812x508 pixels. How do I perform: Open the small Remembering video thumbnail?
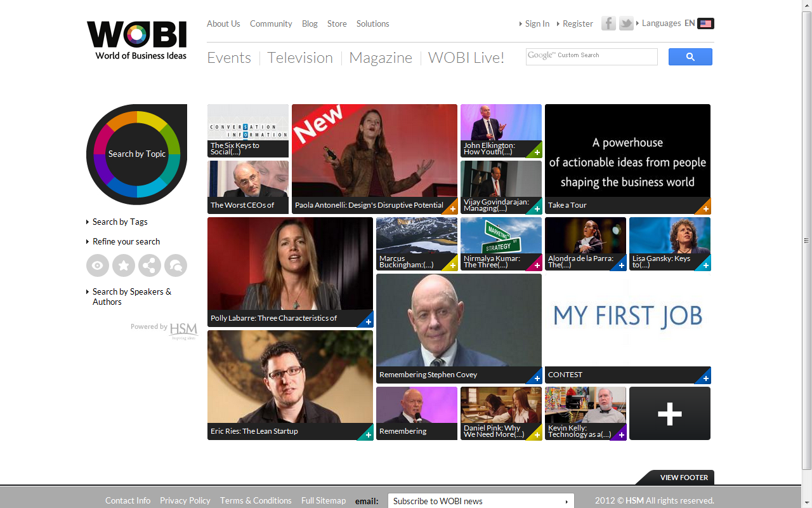pos(417,413)
